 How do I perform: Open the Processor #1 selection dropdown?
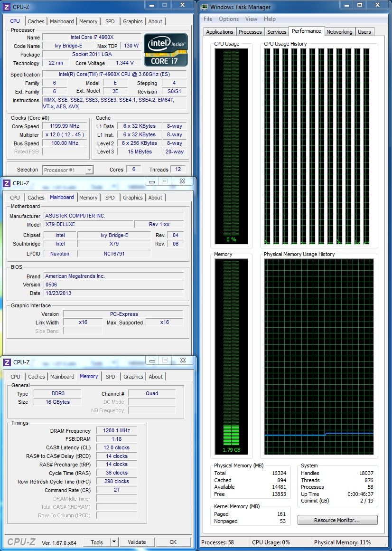[x=68, y=170]
